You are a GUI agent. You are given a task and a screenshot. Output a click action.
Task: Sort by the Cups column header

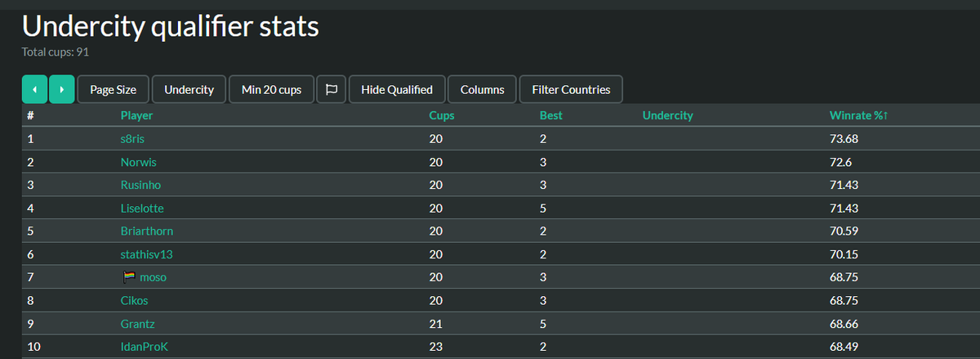pos(442,115)
